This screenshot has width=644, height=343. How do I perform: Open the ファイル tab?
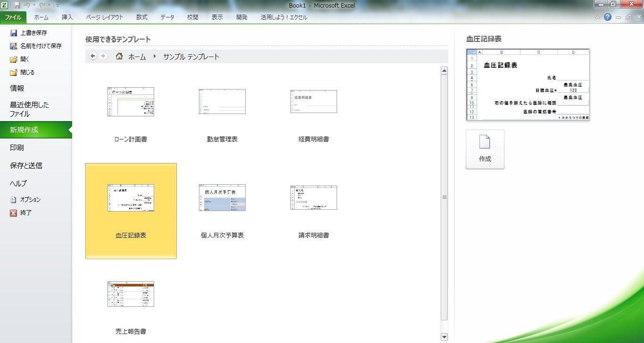pos(13,17)
